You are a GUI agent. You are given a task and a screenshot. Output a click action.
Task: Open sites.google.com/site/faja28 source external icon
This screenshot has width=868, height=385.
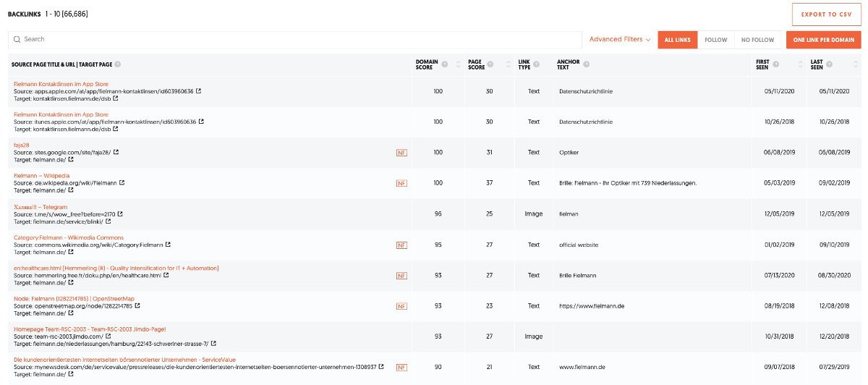pos(116,152)
